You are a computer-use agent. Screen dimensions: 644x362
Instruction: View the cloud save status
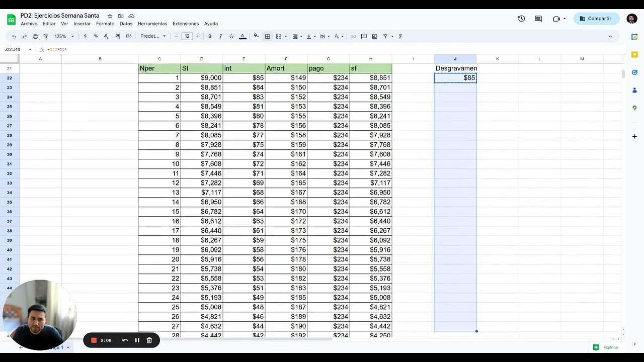click(131, 16)
